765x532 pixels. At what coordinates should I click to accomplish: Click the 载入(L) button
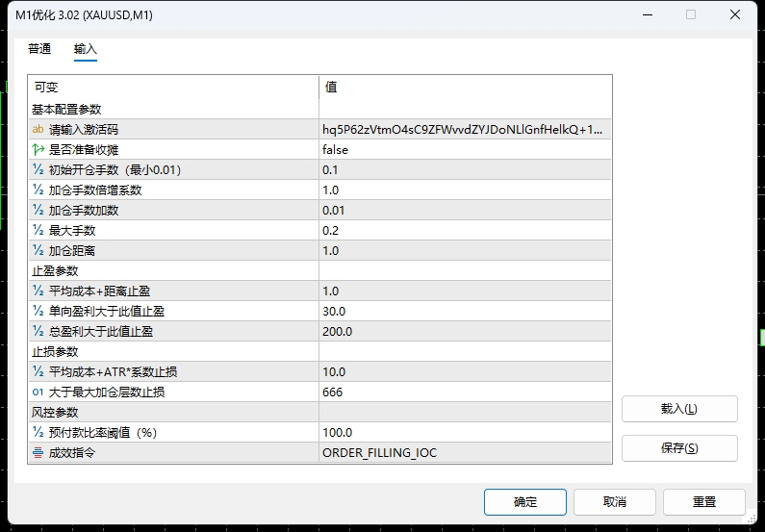click(679, 409)
